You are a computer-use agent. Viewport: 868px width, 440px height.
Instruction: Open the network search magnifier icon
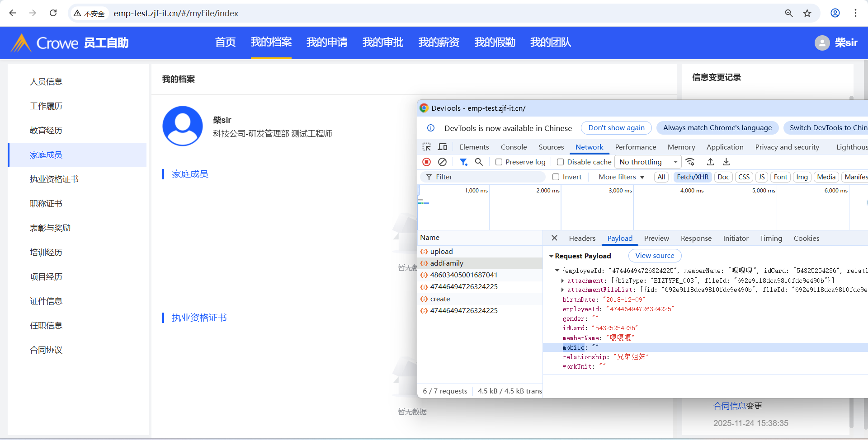point(479,162)
